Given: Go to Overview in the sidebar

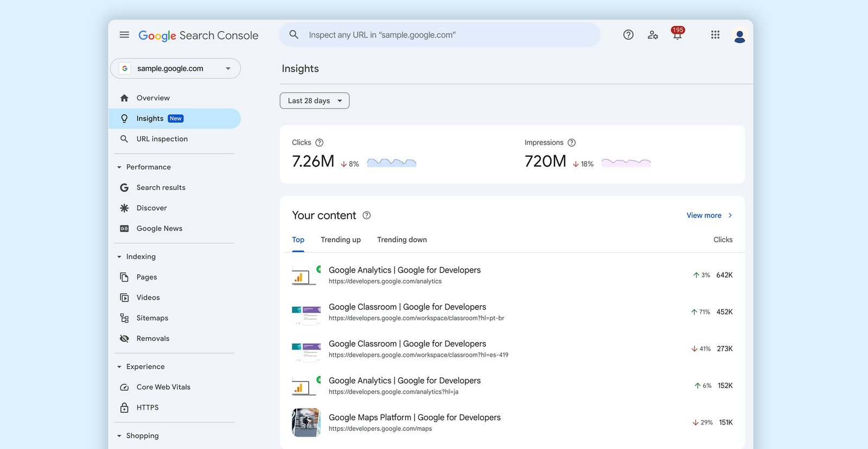Looking at the screenshot, I should click(175, 98).
